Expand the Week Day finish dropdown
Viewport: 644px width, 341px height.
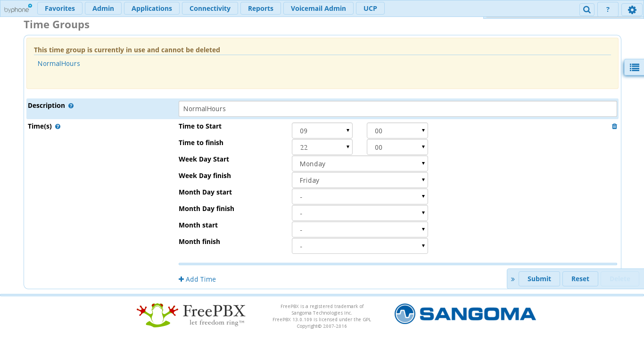(360, 180)
